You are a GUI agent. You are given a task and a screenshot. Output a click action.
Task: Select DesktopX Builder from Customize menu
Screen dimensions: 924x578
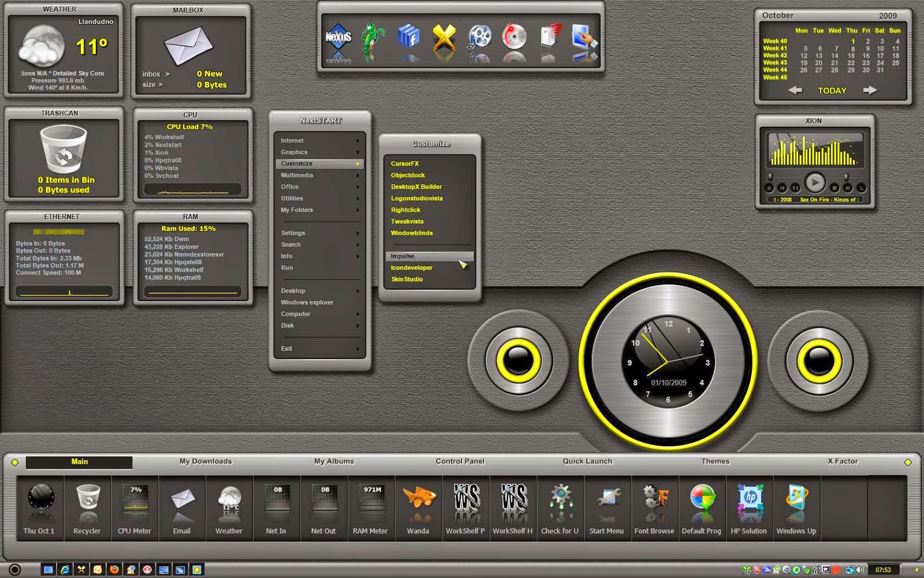point(430,187)
